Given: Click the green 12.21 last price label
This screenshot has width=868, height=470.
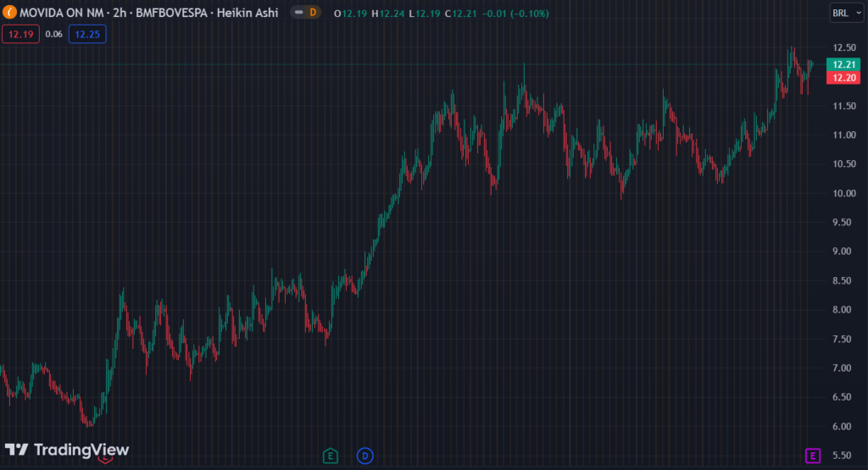Looking at the screenshot, I should tap(843, 64).
